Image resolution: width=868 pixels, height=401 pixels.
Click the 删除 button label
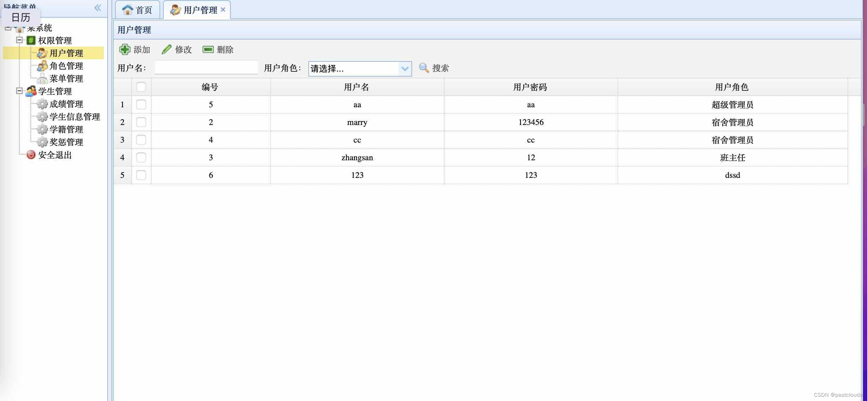[225, 49]
